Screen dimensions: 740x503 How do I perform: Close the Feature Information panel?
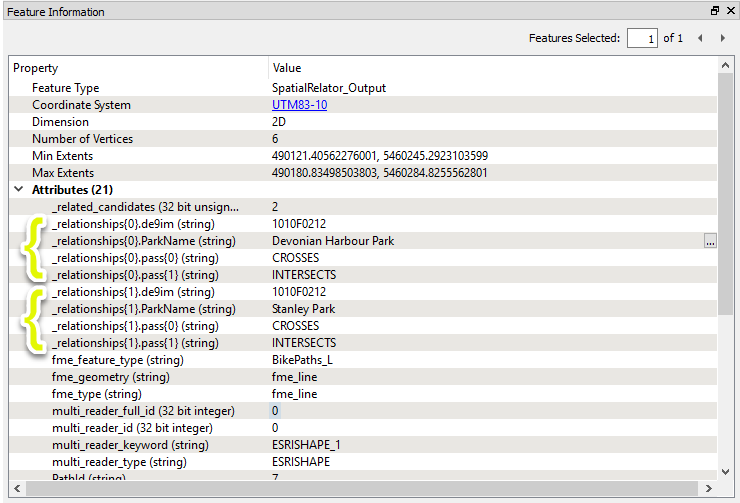pos(729,11)
